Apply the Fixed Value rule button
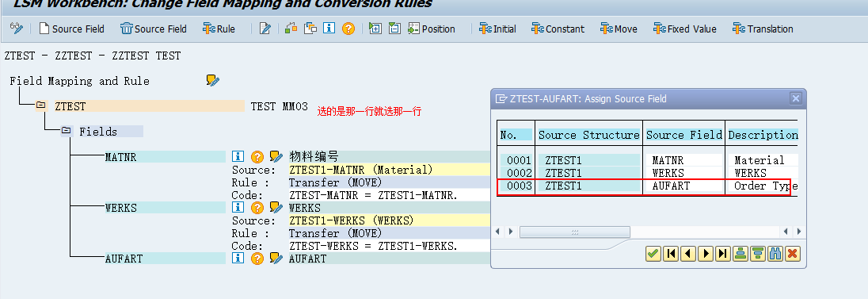This screenshot has height=299, width=868. pos(685,29)
